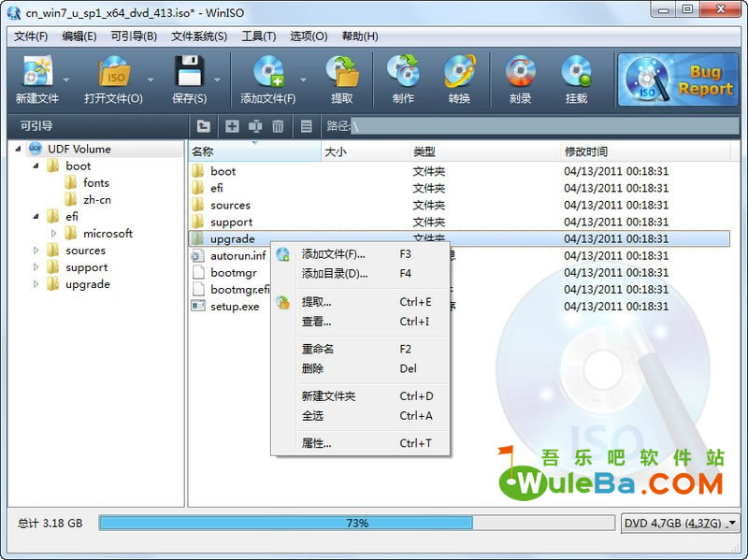This screenshot has height=560, width=748.
Task: Select autorun.inf in file list
Action: pos(238,255)
